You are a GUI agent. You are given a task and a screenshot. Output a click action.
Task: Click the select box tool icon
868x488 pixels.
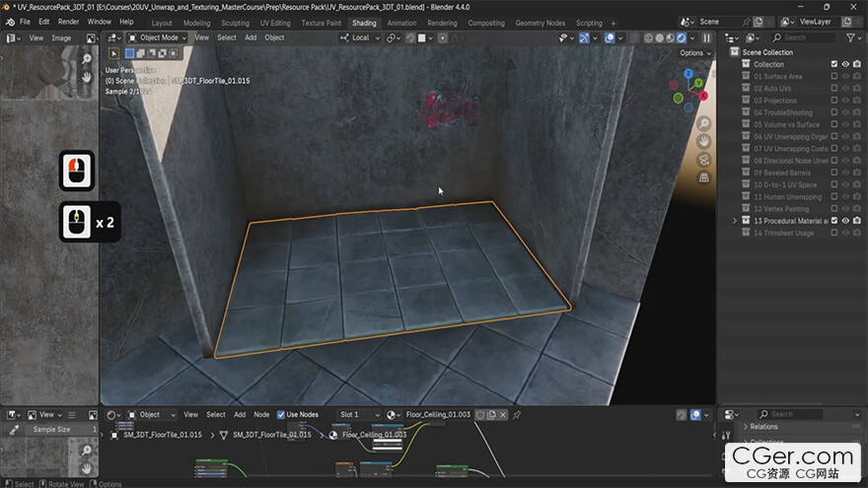pyautogui.click(x=113, y=53)
